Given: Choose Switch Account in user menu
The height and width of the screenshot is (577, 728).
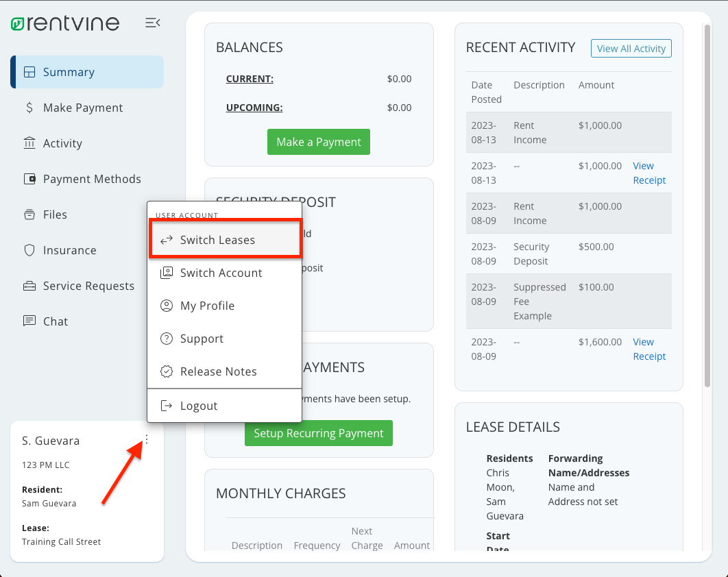Looking at the screenshot, I should coord(221,273).
